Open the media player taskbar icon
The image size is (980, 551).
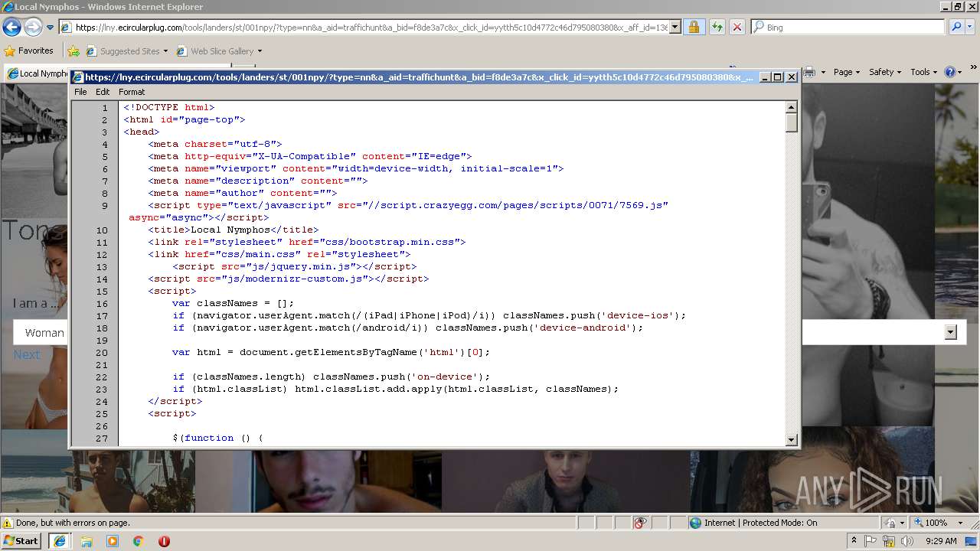(x=113, y=541)
